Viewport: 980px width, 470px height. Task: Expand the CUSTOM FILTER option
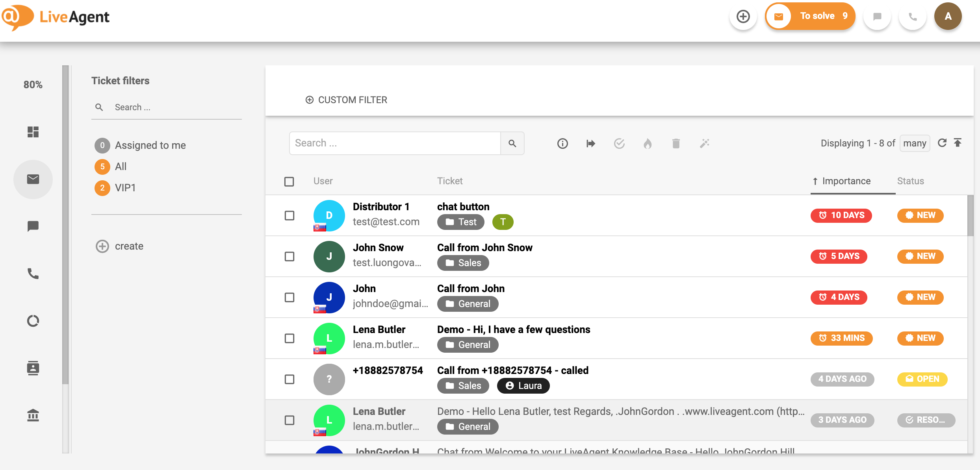[346, 100]
